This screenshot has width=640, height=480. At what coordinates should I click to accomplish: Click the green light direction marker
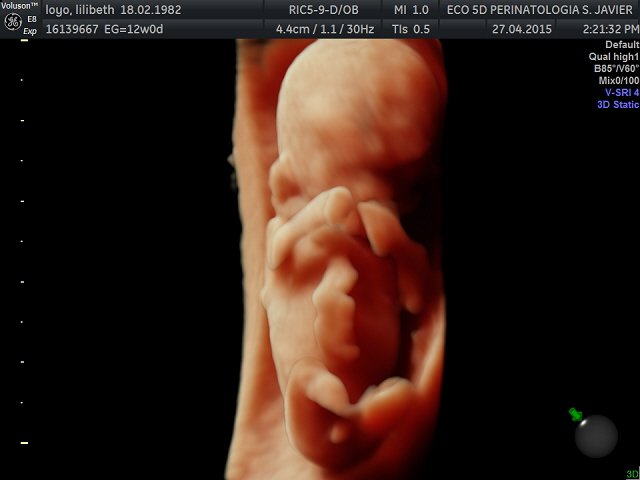[x=576, y=414]
